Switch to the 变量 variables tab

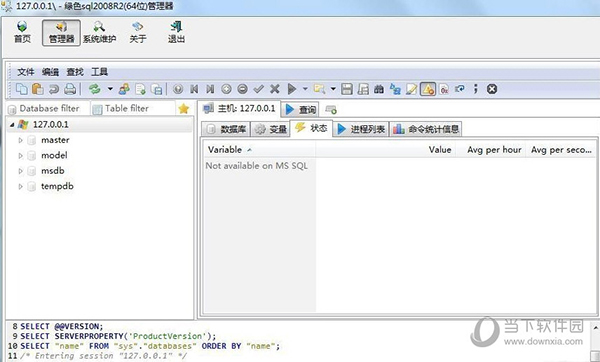[x=271, y=129]
